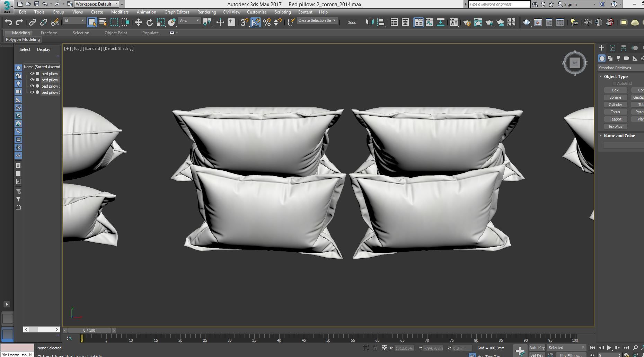644x357 pixels.
Task: Open file using folder icon
Action: click(x=28, y=4)
